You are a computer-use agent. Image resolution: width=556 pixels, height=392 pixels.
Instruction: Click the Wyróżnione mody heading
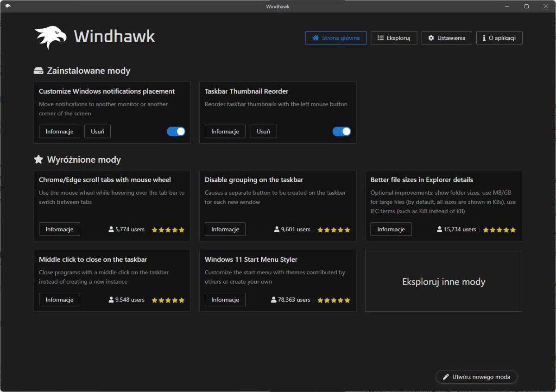(84, 160)
